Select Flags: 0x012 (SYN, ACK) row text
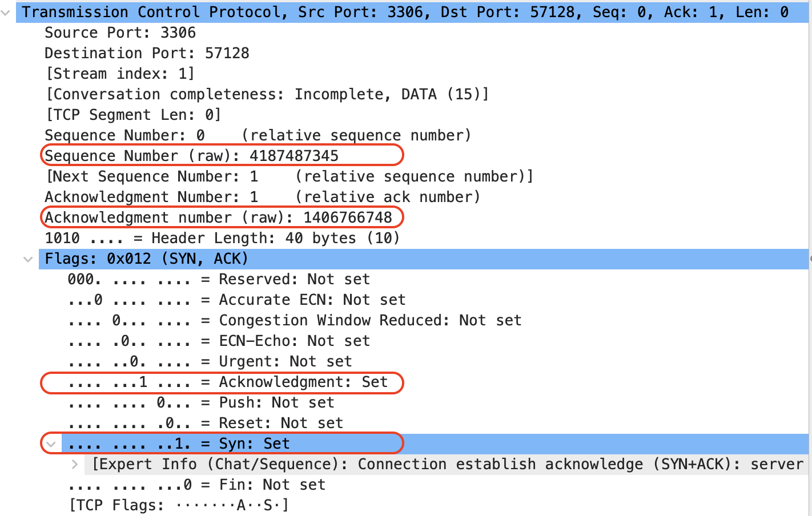 coord(146,259)
